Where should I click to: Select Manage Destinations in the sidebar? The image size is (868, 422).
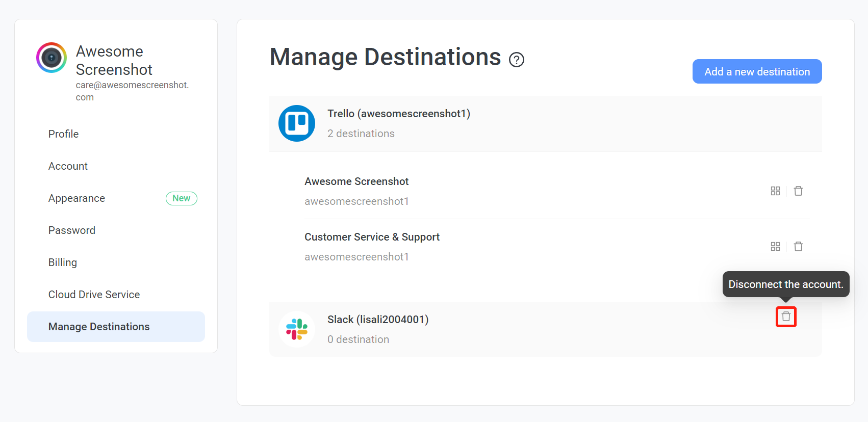[x=116, y=327]
